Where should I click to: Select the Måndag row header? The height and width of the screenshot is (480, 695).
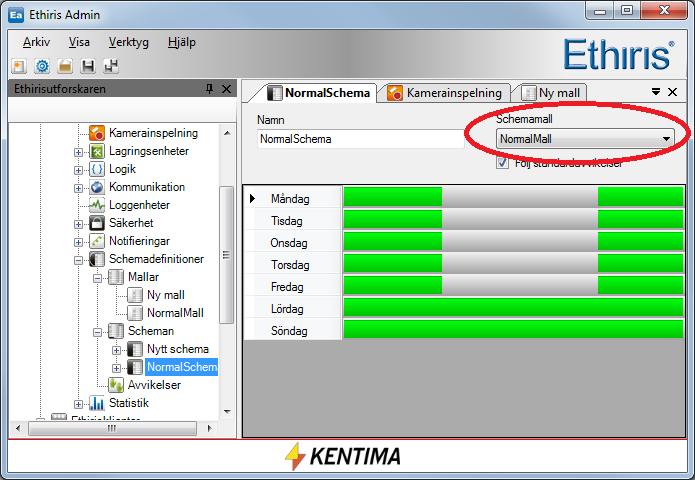[x=293, y=198]
